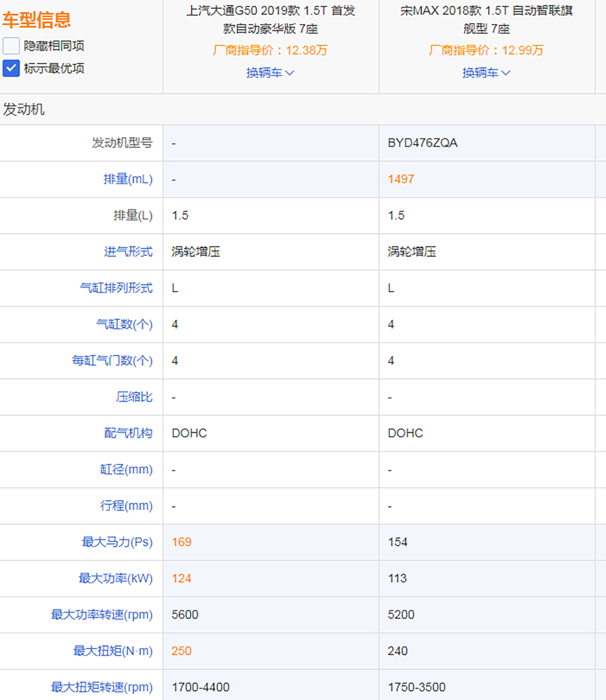
Task: Click the 厂商指导价 12.99万 price
Action: (x=486, y=50)
